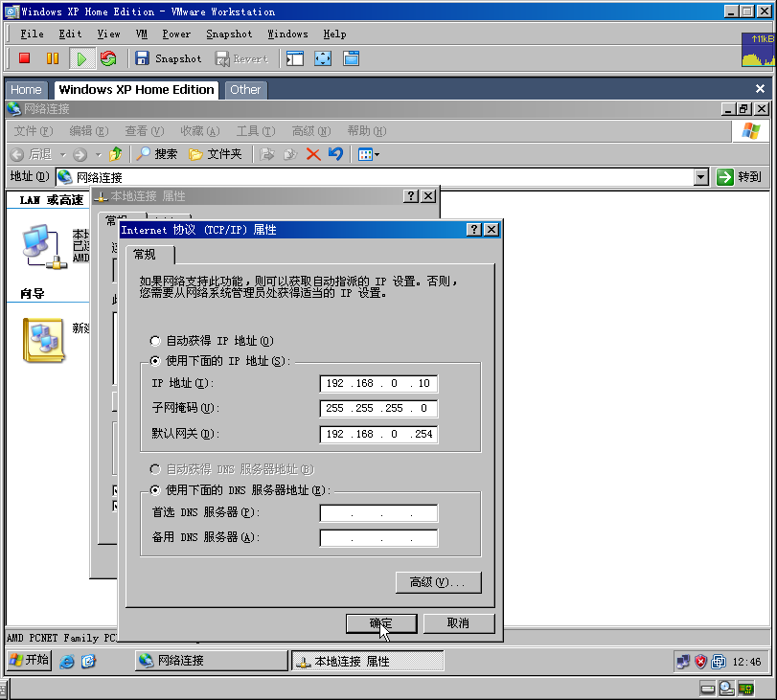The image size is (777, 700).
Task: Enter VMware full screen mode icon
Action: point(323,58)
